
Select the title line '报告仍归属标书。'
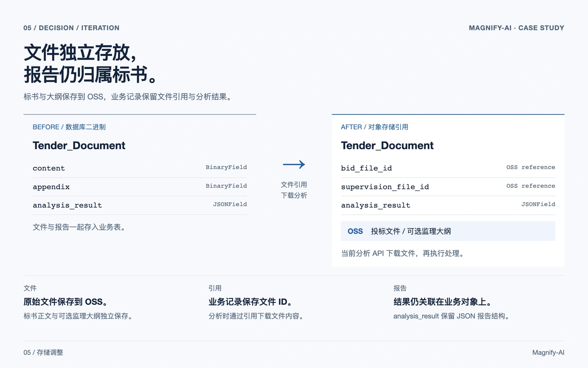(x=90, y=74)
